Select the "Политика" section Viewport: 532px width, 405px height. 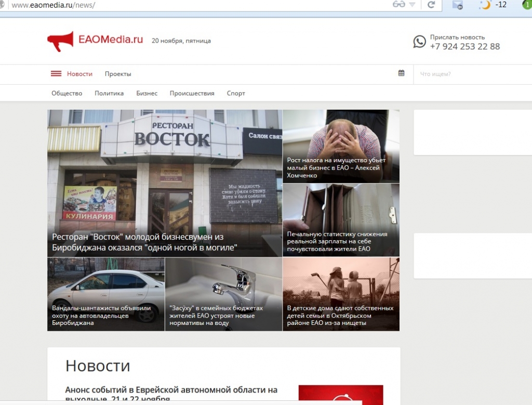(x=109, y=93)
